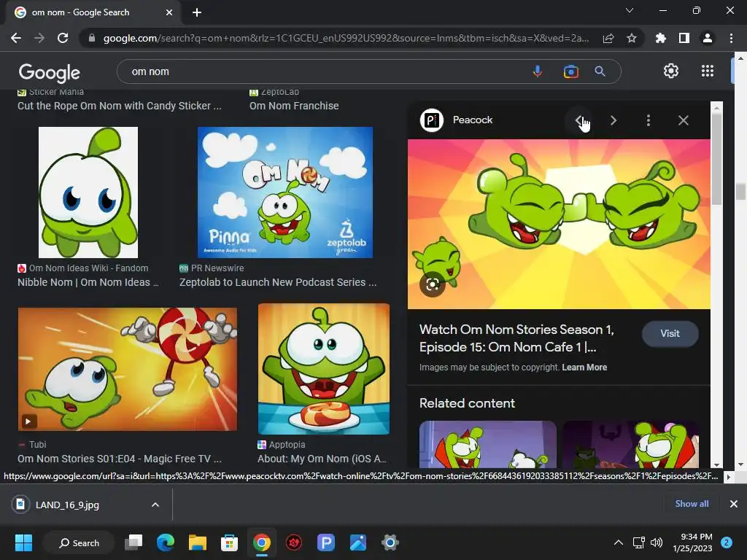Open Watch Om Nom Stories Season 1 title
Viewport: 747px width, 560px height.
(x=517, y=338)
